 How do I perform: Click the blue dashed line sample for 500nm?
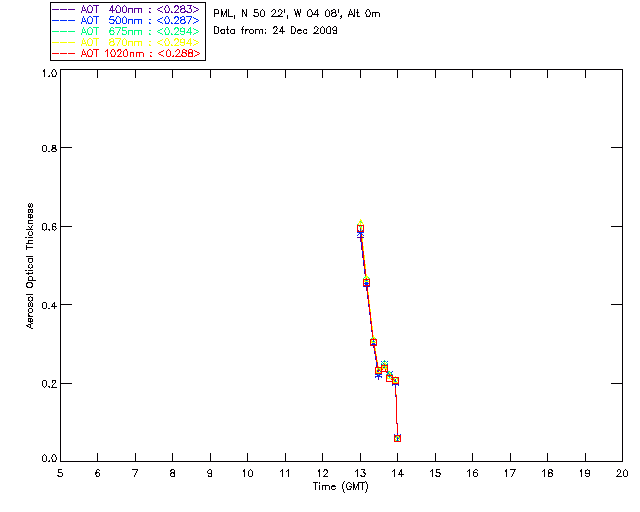(x=64, y=20)
